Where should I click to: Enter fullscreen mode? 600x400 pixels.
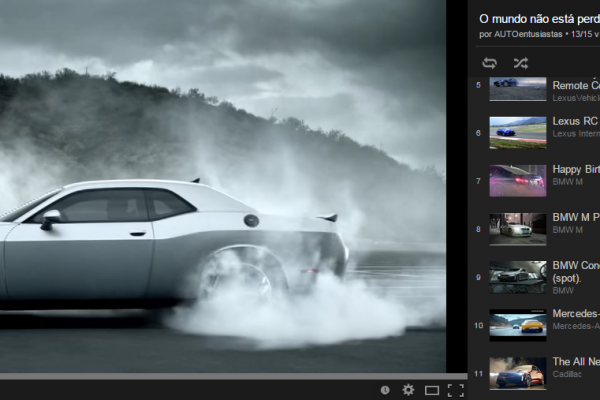point(455,389)
